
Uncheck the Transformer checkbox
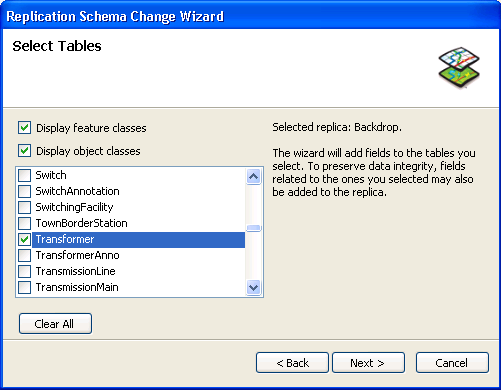pyautogui.click(x=24, y=239)
